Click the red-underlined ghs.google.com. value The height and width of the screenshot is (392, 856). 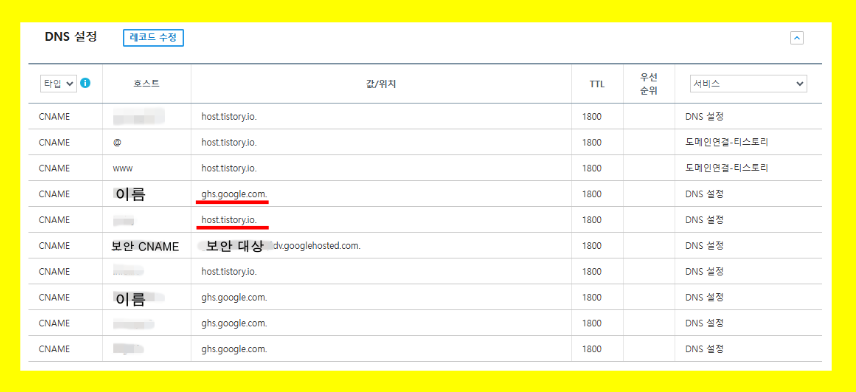click(234, 194)
